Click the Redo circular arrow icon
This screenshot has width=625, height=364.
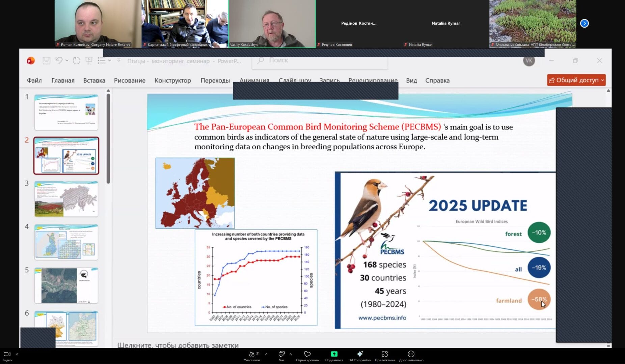[77, 61]
